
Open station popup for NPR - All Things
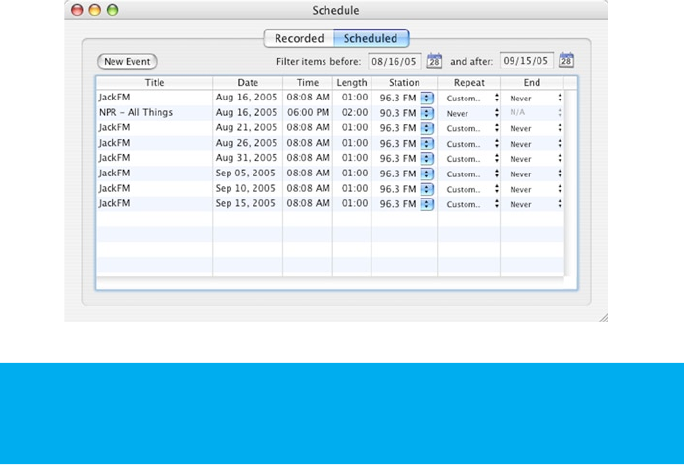[427, 113]
